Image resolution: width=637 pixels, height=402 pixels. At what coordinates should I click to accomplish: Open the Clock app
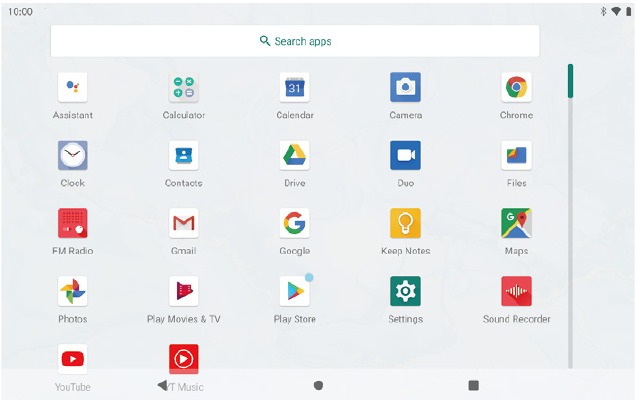[72, 155]
